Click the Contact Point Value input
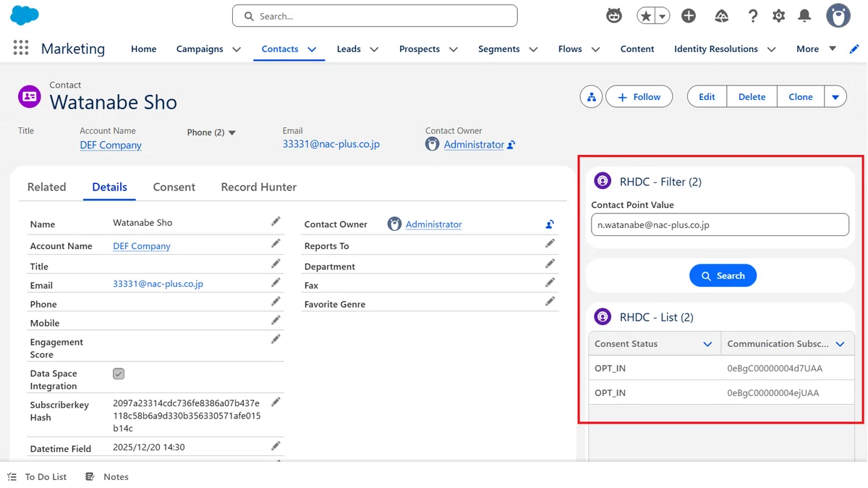This screenshot has height=488, width=868. click(720, 224)
